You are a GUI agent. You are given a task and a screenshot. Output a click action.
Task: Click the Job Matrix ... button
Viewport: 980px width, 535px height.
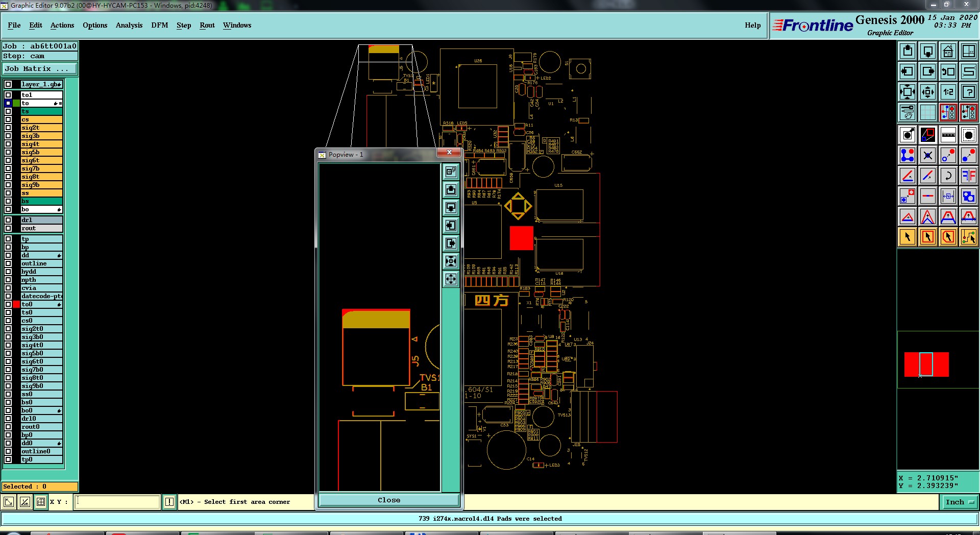[x=40, y=68]
